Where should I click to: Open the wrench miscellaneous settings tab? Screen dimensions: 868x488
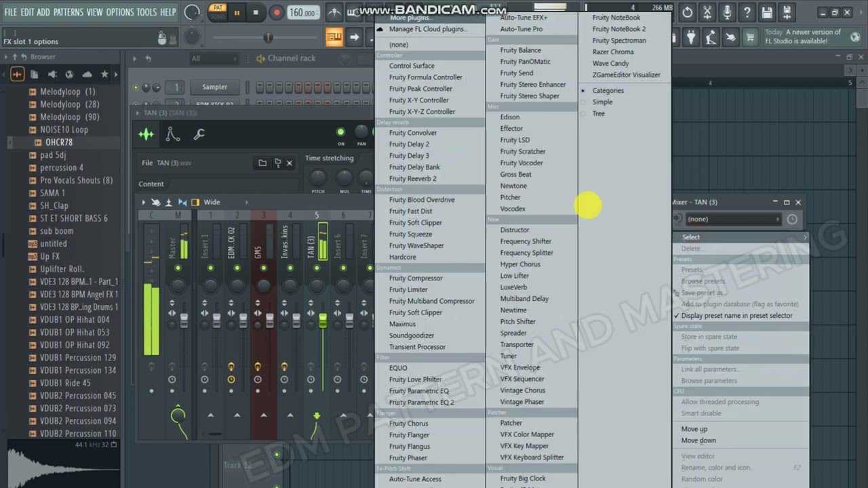pos(199,134)
